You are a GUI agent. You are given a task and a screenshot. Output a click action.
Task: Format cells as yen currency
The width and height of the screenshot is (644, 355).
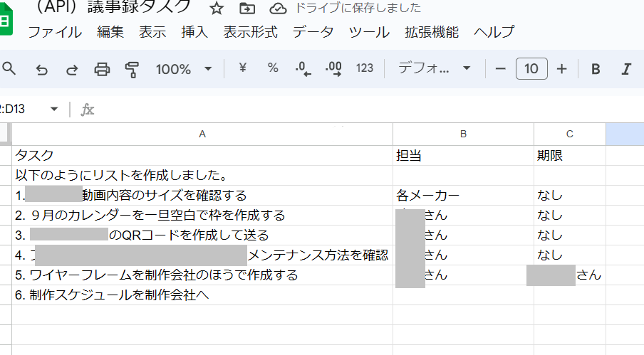click(x=243, y=68)
